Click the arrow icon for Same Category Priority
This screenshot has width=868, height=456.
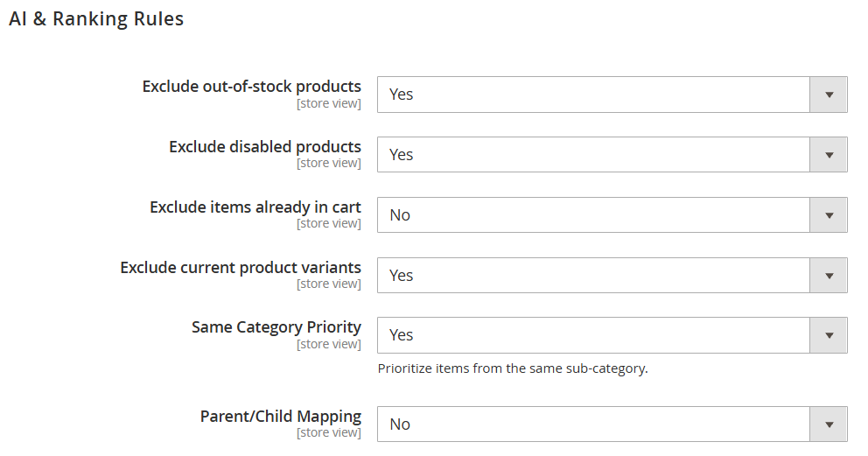(829, 335)
